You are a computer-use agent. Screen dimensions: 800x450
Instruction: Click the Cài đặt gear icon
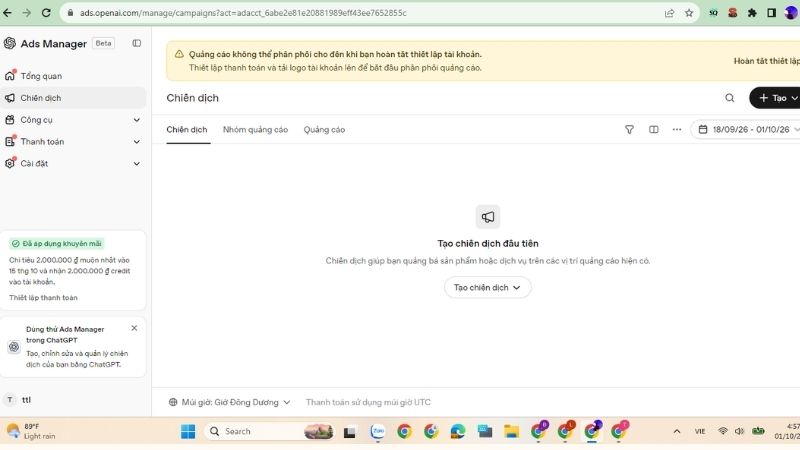tap(10, 164)
